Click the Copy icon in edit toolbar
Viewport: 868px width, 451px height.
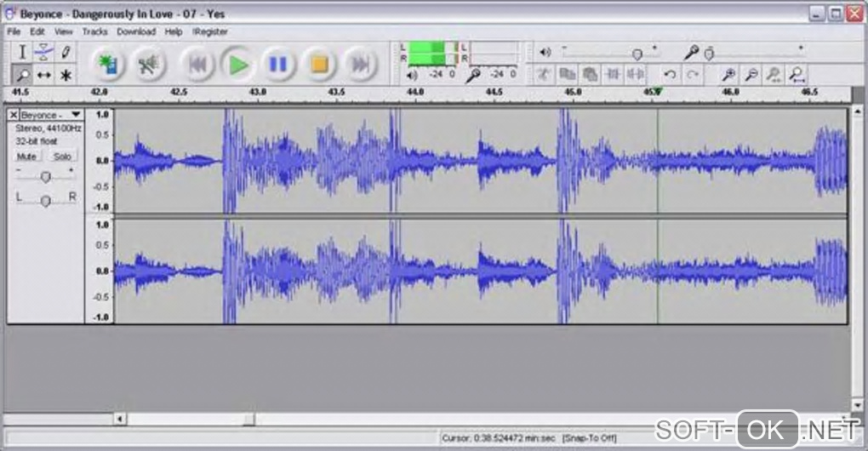point(567,74)
